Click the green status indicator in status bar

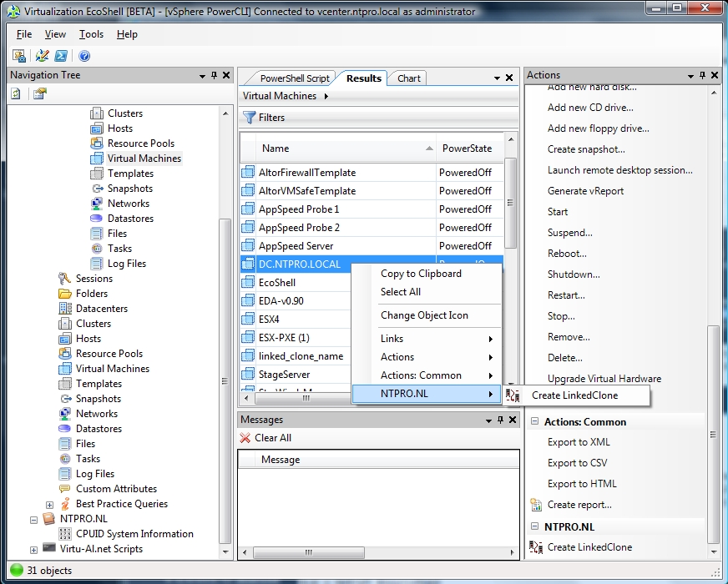tap(16, 570)
